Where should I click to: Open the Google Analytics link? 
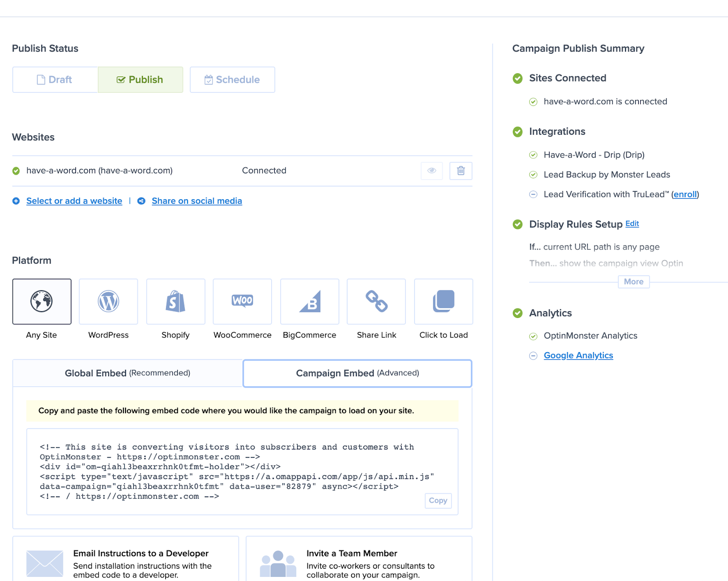pyautogui.click(x=578, y=355)
